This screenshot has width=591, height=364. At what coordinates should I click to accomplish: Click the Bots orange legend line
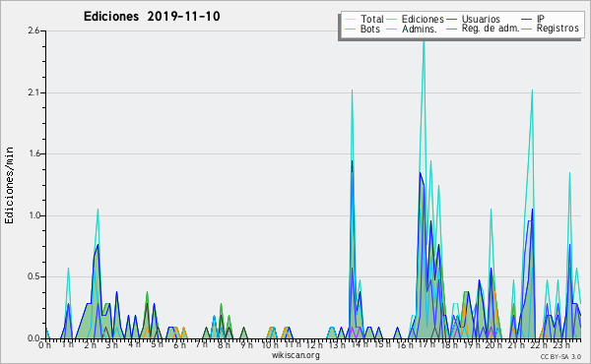[350, 29]
